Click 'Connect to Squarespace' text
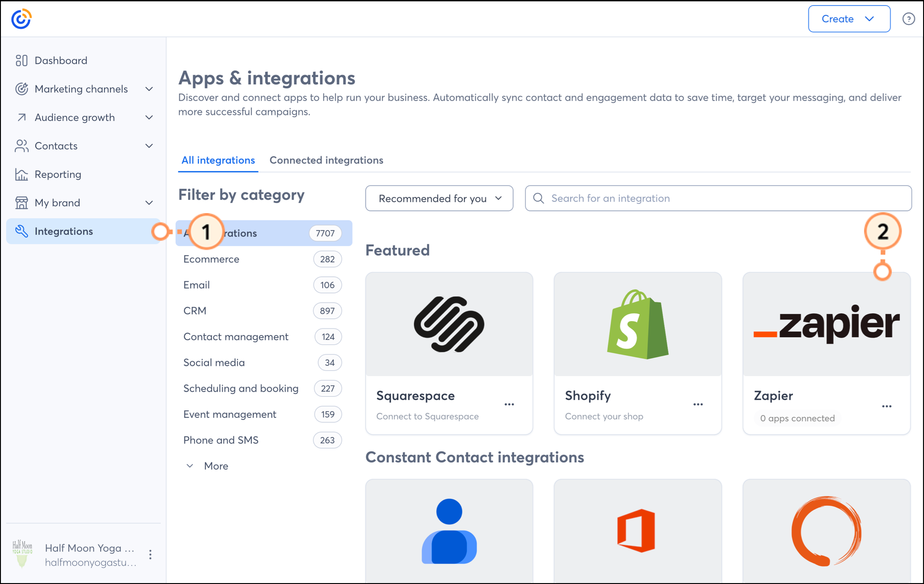Image resolution: width=924 pixels, height=584 pixels. click(x=427, y=417)
